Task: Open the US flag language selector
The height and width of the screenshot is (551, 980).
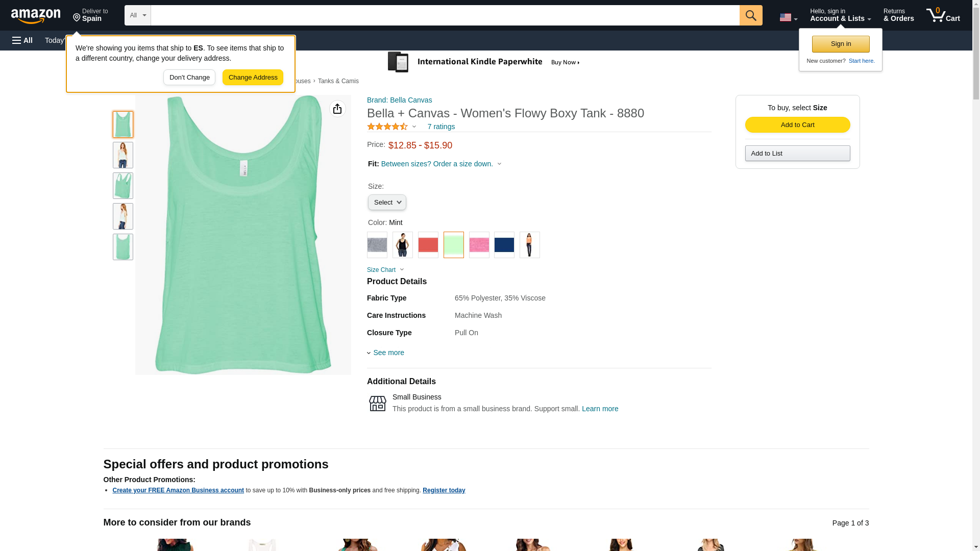Action: click(788, 17)
